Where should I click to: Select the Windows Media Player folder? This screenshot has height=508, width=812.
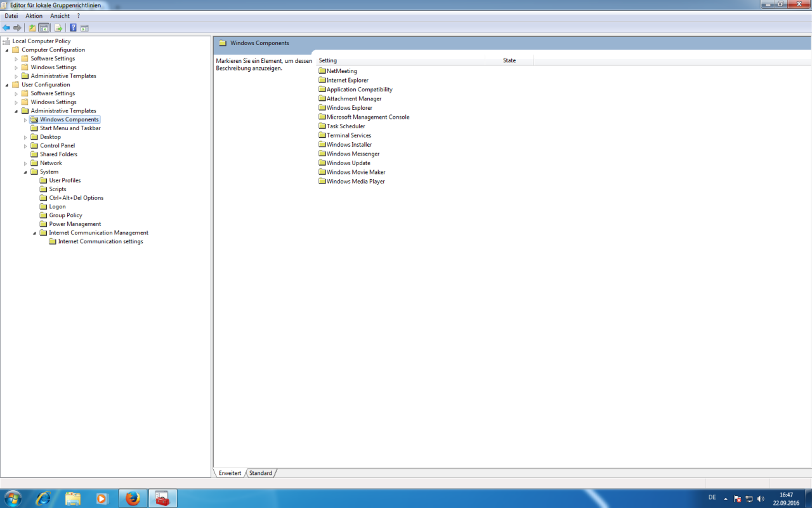tap(351, 182)
